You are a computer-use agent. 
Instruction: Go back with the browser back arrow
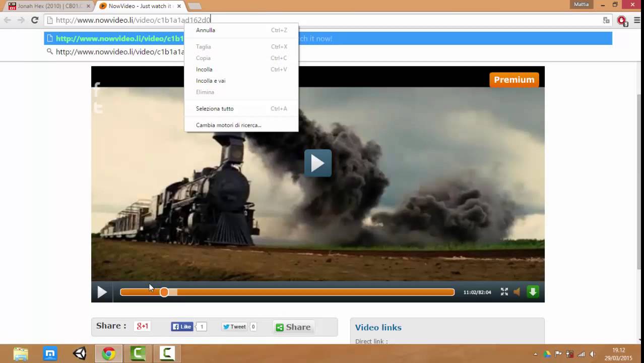tap(8, 20)
